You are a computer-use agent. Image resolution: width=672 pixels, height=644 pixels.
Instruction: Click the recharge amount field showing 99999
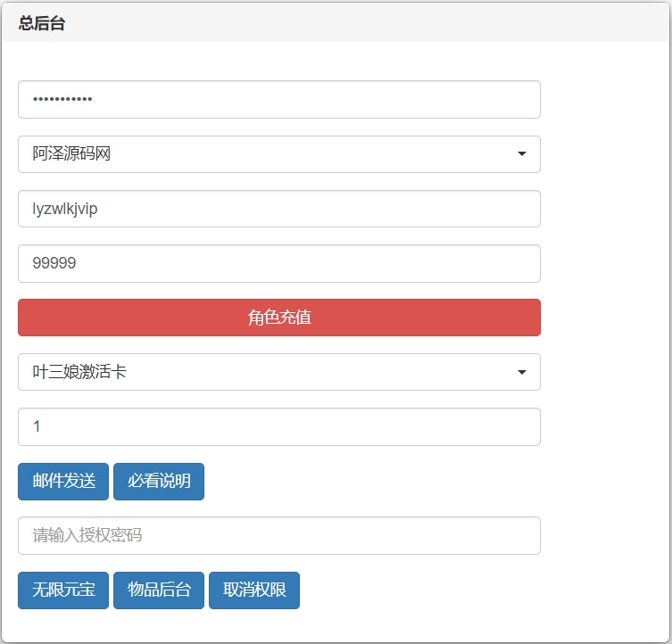[278, 263]
